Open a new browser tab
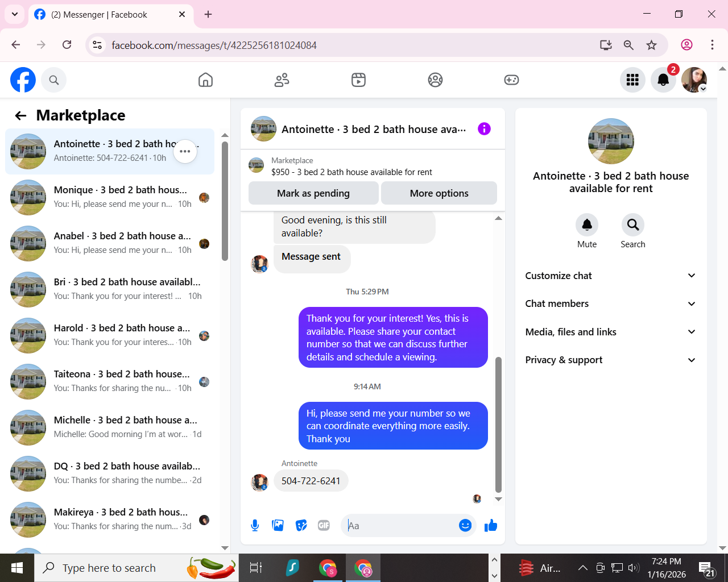 [x=208, y=14]
